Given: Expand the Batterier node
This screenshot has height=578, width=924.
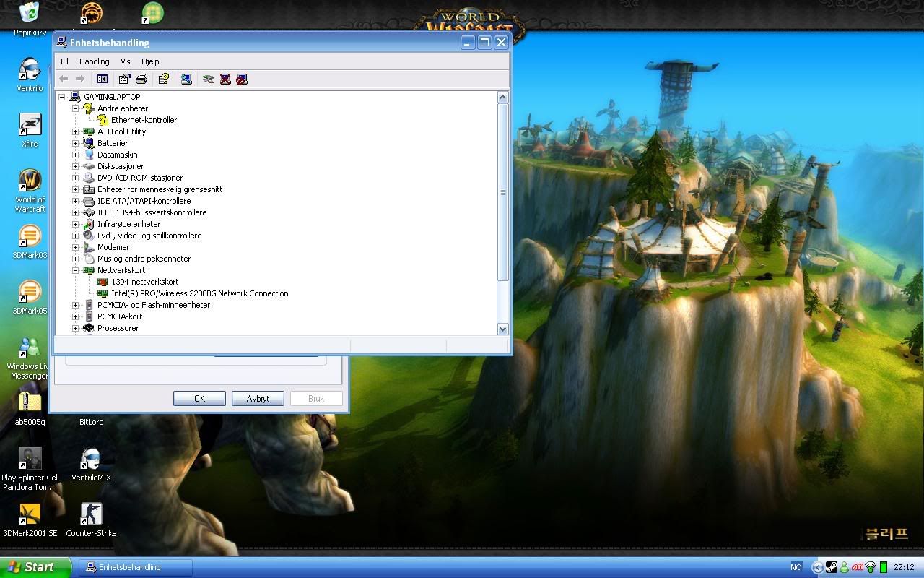Looking at the screenshot, I should [x=75, y=143].
